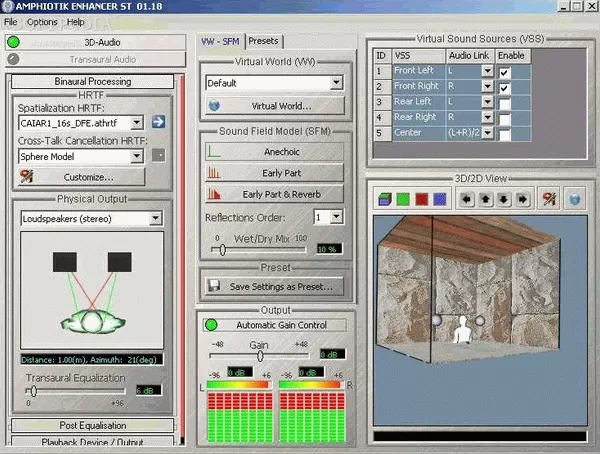Click the Wet/Dry Mix slider handle

(222, 250)
